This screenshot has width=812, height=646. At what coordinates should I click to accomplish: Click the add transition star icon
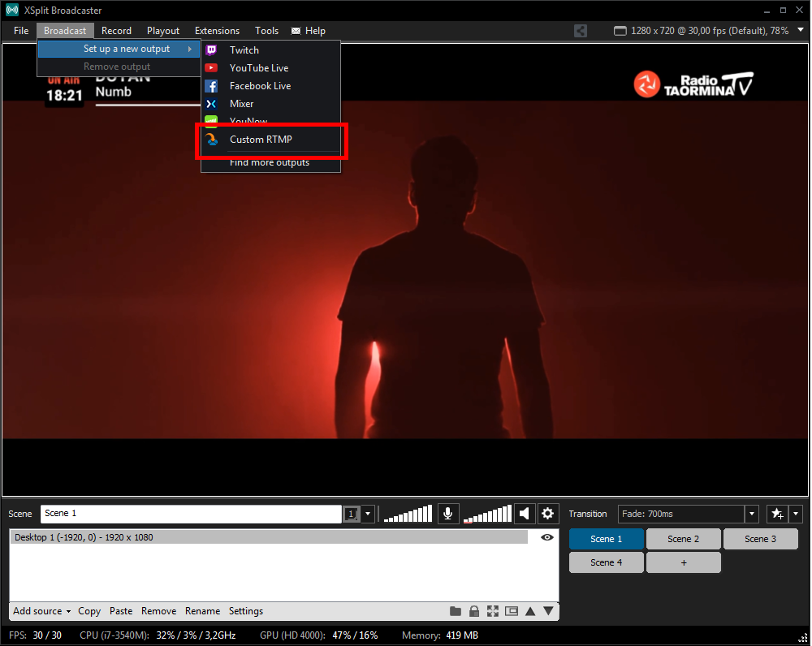(x=777, y=514)
